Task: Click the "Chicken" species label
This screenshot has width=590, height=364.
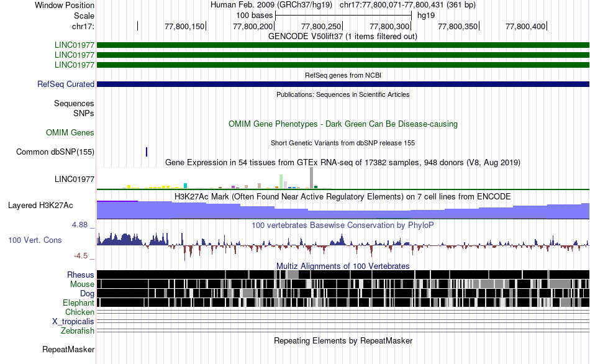Action: point(79,312)
